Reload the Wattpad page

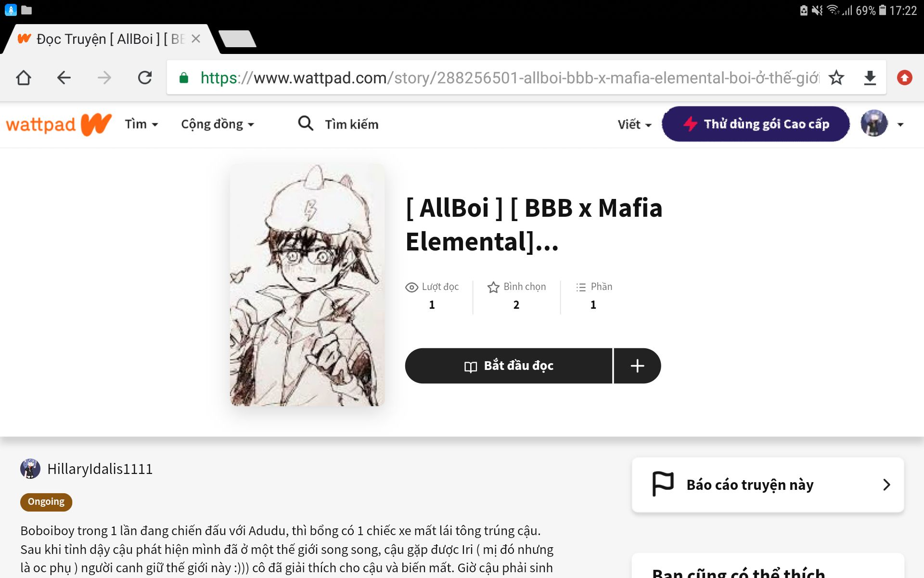point(145,78)
